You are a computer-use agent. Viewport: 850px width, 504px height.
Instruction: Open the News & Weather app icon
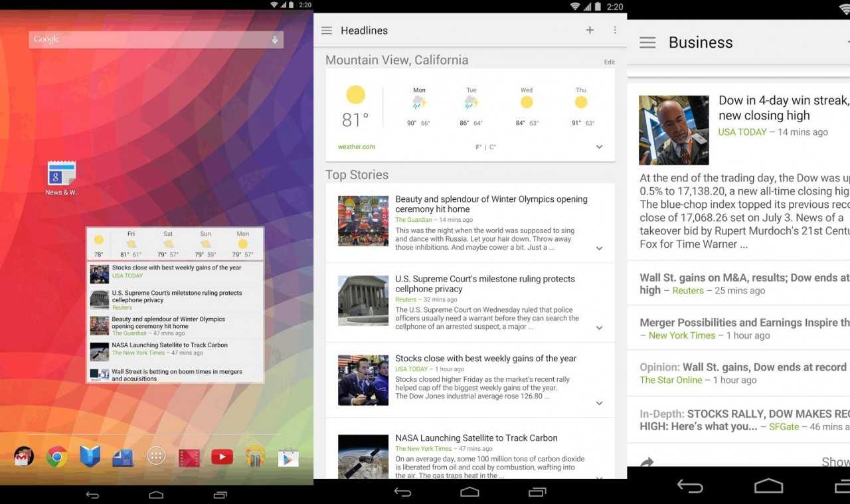[x=60, y=175]
